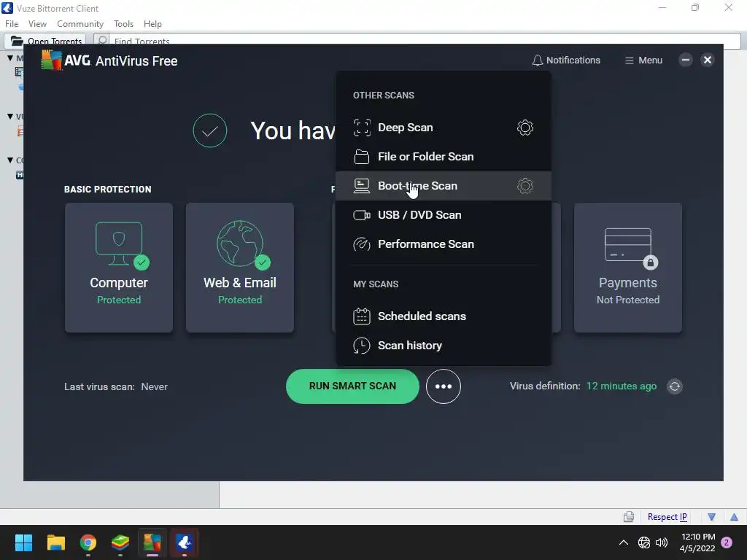Start a Deep Scan

coord(405,128)
